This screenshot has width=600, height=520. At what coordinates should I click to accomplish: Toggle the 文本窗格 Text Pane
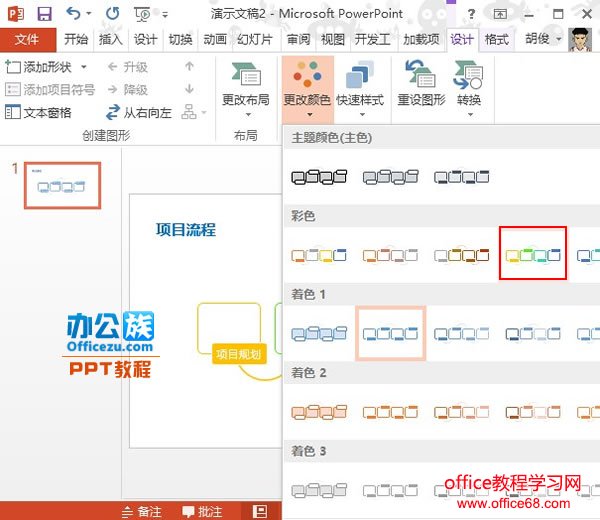point(38,112)
